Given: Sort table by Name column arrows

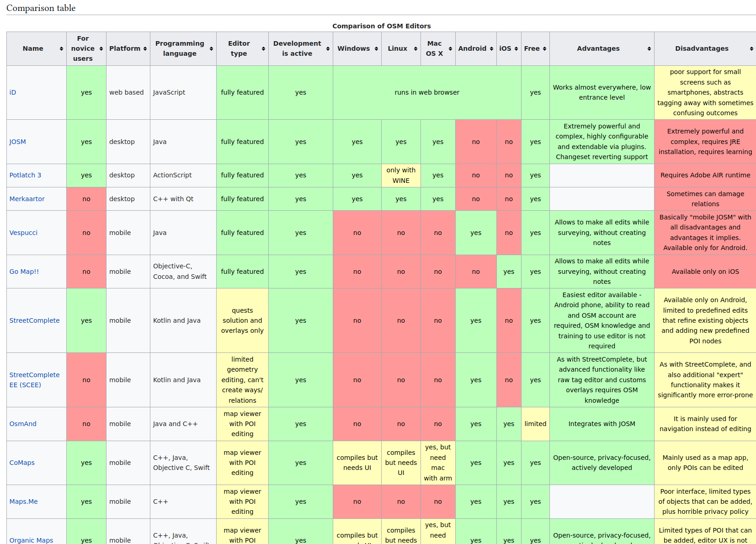Looking at the screenshot, I should coord(61,49).
